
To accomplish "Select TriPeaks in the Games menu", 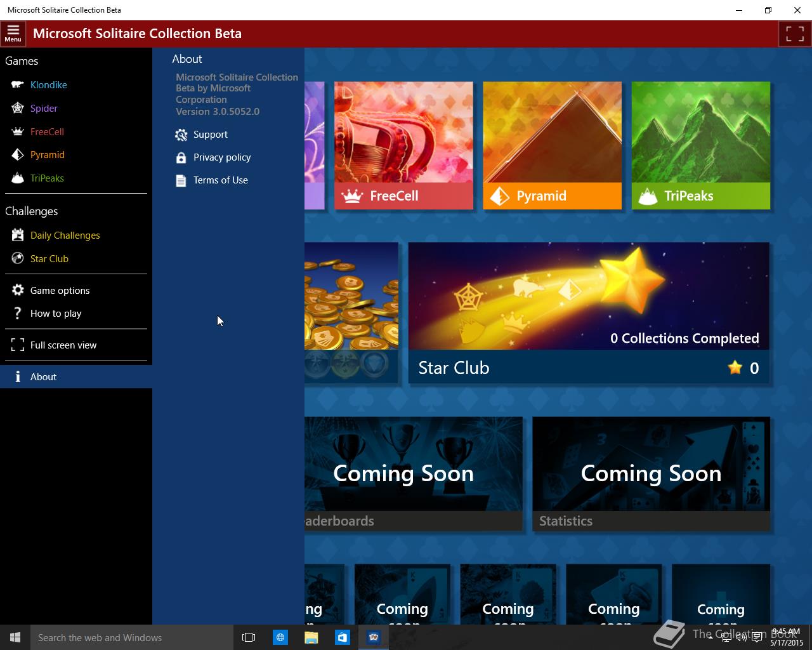I will (47, 178).
